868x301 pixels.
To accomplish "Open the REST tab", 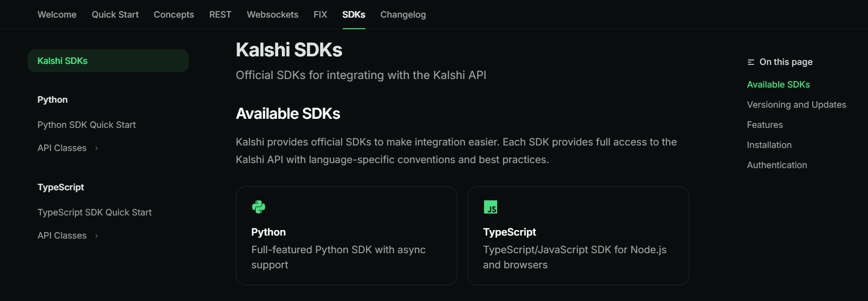I will [220, 15].
